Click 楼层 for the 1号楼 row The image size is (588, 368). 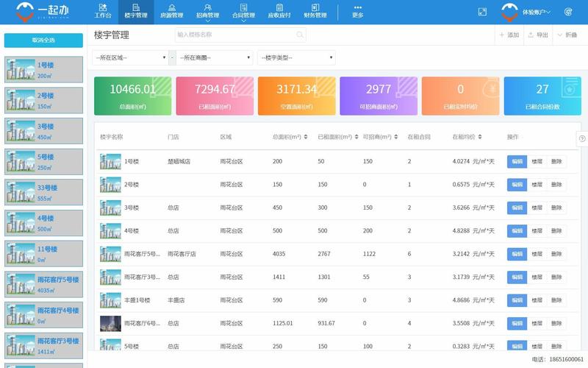pyautogui.click(x=537, y=161)
